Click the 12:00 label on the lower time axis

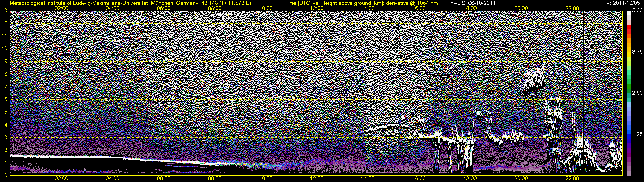point(317,179)
